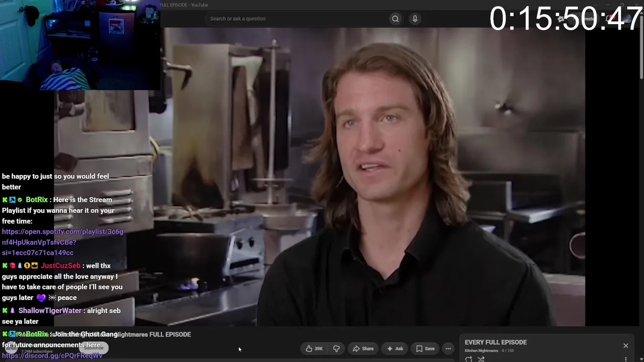
Task: Open more actions ellipsis menu
Action: (x=448, y=348)
